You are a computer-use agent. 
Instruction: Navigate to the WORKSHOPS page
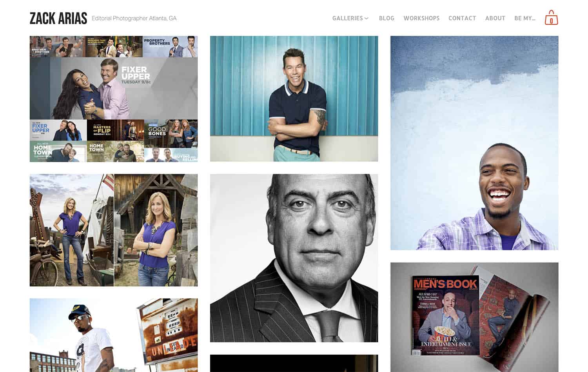tap(422, 18)
